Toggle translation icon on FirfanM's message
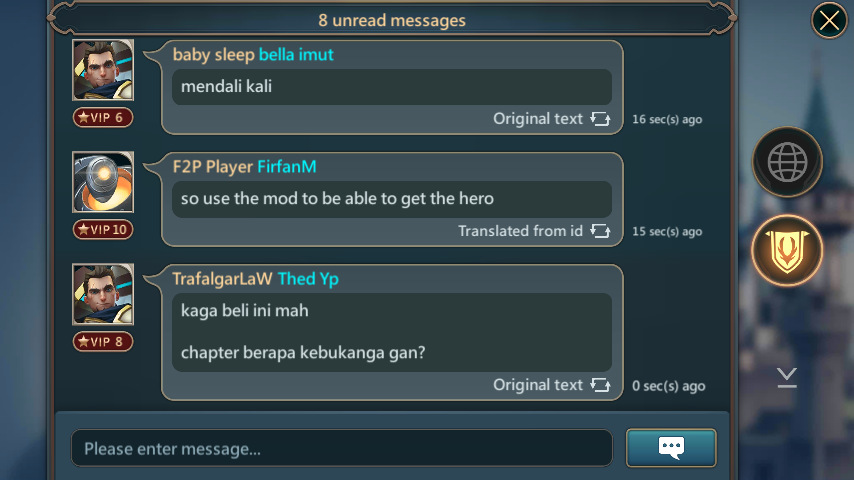The height and width of the screenshot is (480, 854). [x=600, y=231]
